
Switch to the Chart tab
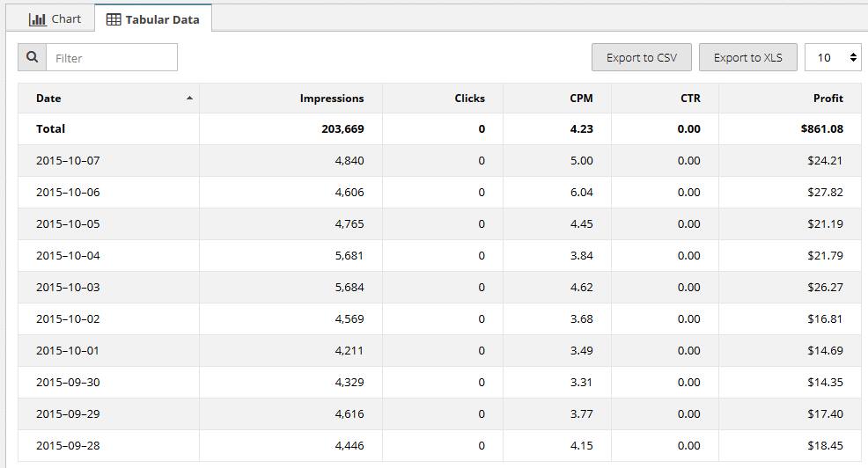coord(55,19)
